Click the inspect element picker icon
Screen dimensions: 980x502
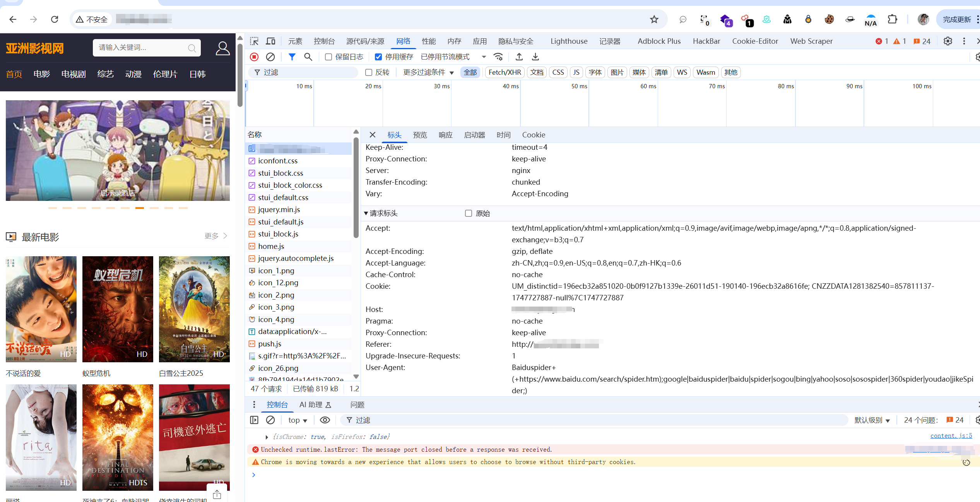[254, 41]
